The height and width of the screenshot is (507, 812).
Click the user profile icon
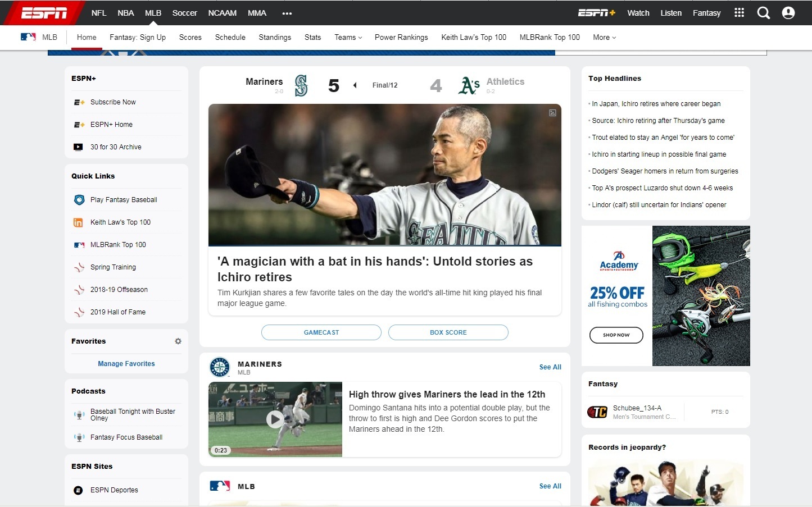(x=788, y=13)
